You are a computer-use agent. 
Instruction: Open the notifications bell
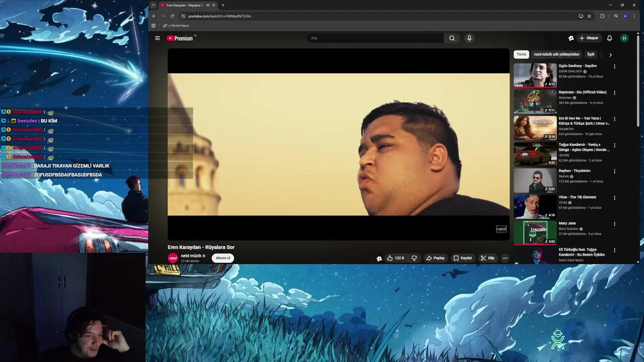[x=609, y=38]
